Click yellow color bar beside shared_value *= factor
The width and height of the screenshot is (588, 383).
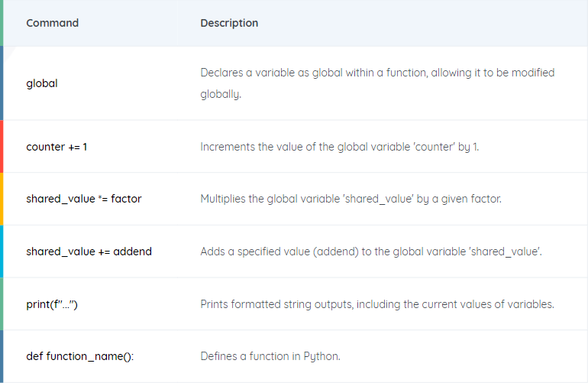pyautogui.click(x=2, y=199)
